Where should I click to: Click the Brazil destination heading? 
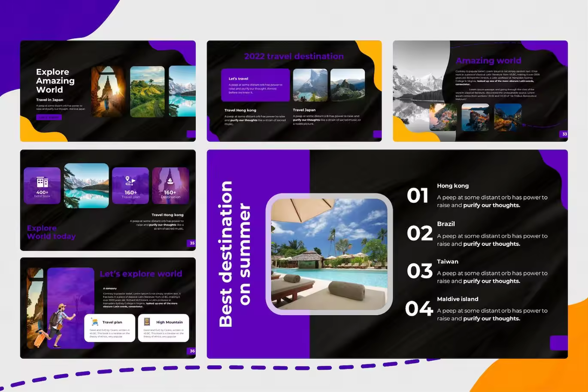[446, 224]
